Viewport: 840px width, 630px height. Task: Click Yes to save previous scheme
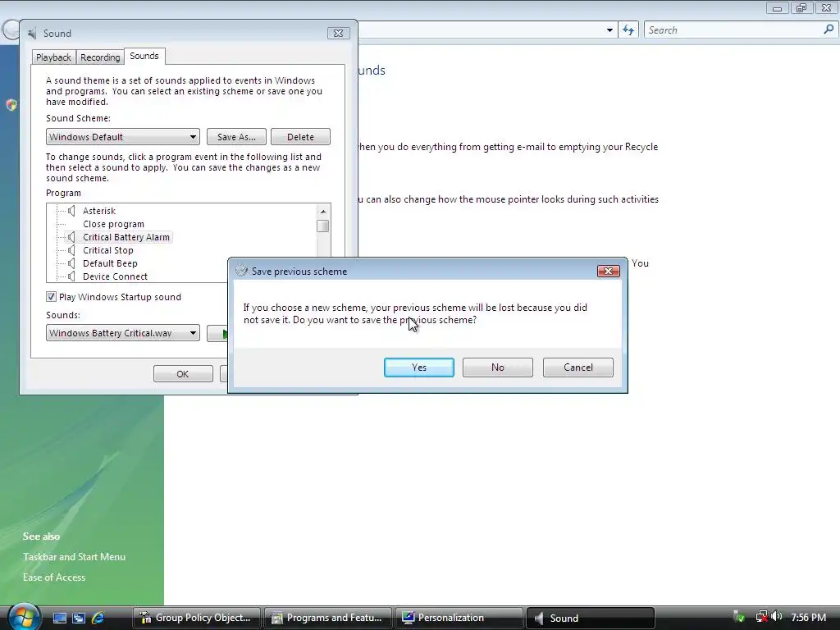419,367
